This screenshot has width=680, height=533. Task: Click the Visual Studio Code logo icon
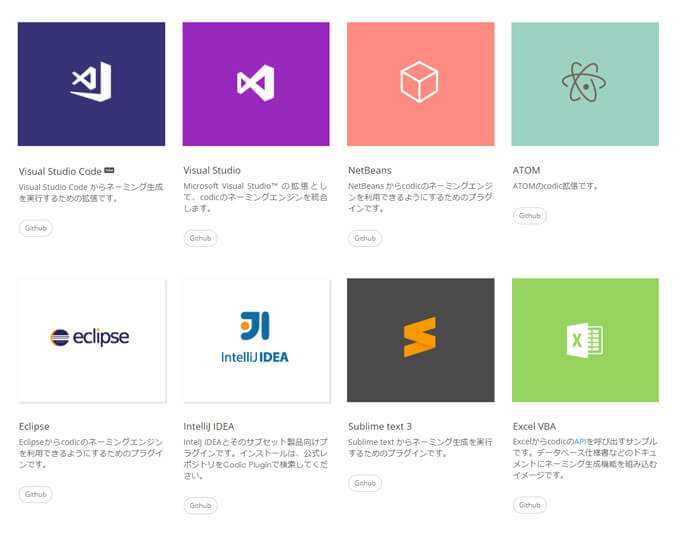pyautogui.click(x=91, y=82)
